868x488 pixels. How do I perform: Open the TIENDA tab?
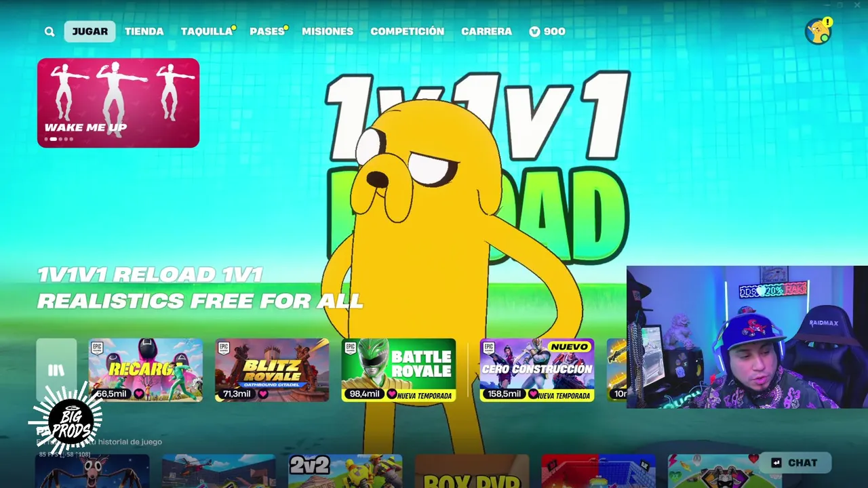(x=144, y=32)
